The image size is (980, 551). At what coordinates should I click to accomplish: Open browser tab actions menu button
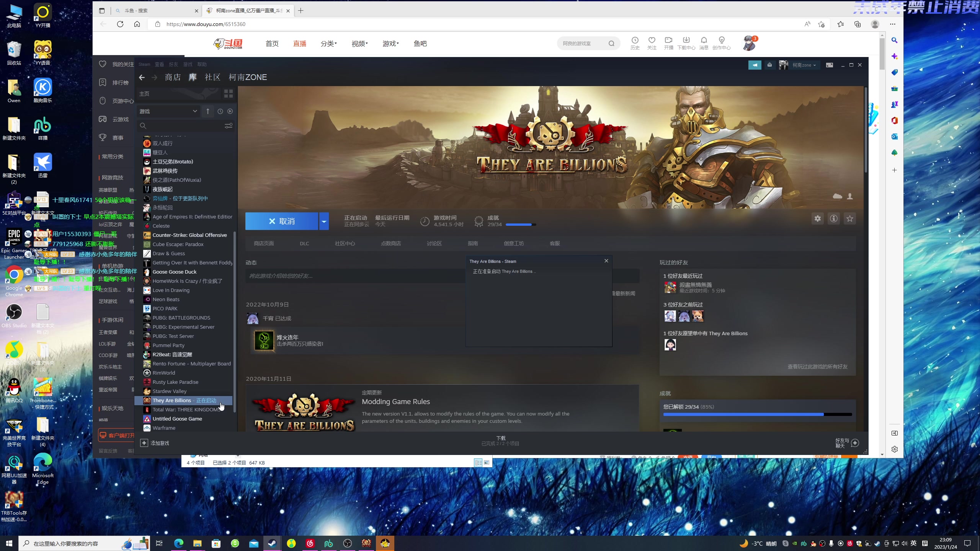102,11
